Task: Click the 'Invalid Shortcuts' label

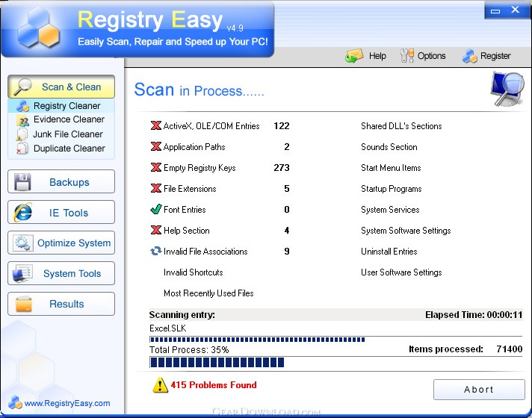Action: pos(194,272)
